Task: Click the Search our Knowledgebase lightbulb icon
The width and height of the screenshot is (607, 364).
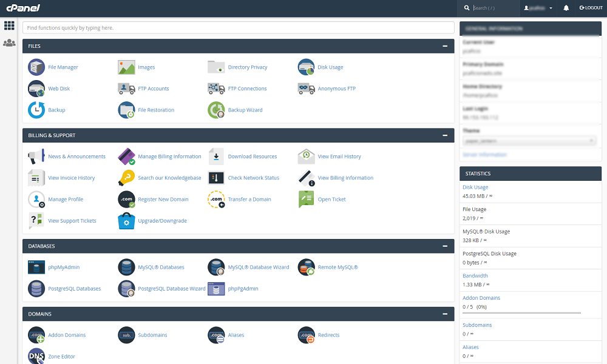Action: click(x=126, y=178)
